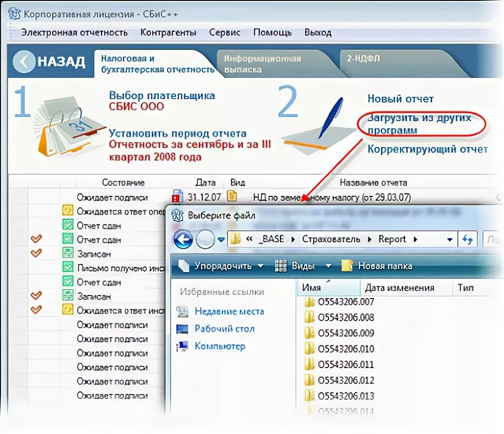Open the Электронная отчетность menu

74,33
